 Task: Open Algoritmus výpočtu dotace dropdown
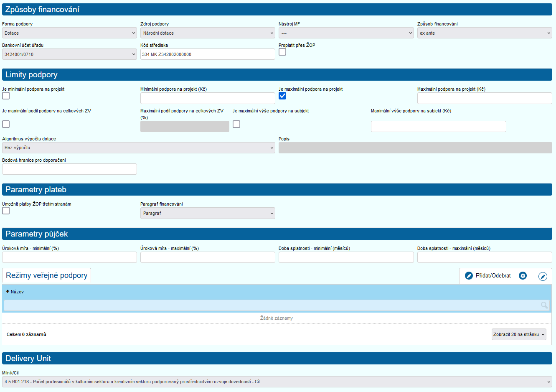point(138,148)
